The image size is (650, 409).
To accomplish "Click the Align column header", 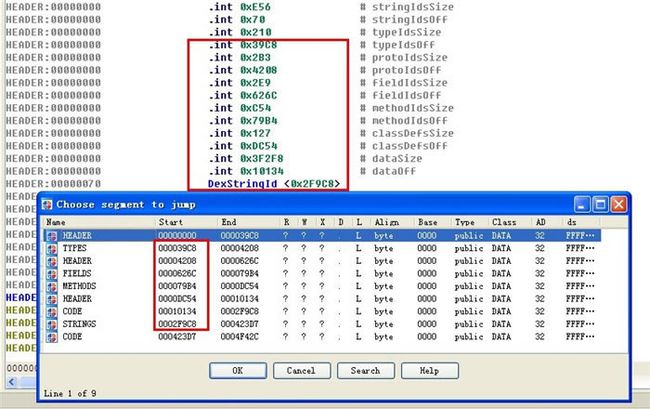I will (387, 221).
